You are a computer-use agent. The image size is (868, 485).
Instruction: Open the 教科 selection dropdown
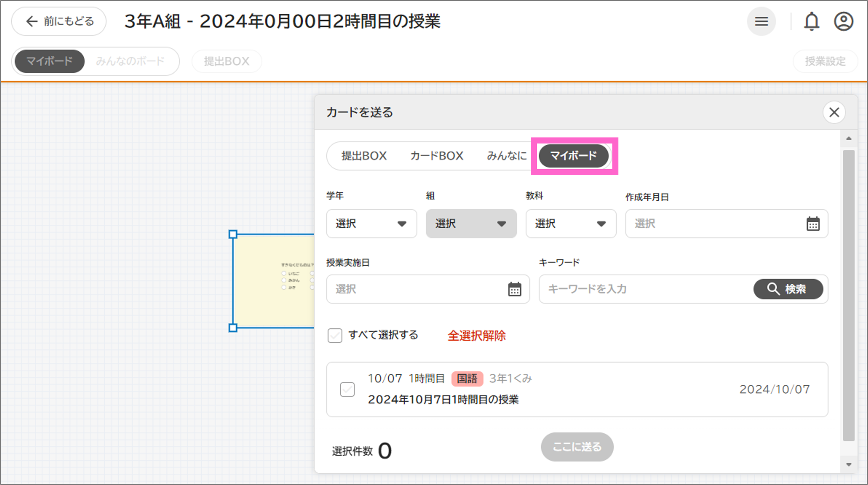pos(571,224)
